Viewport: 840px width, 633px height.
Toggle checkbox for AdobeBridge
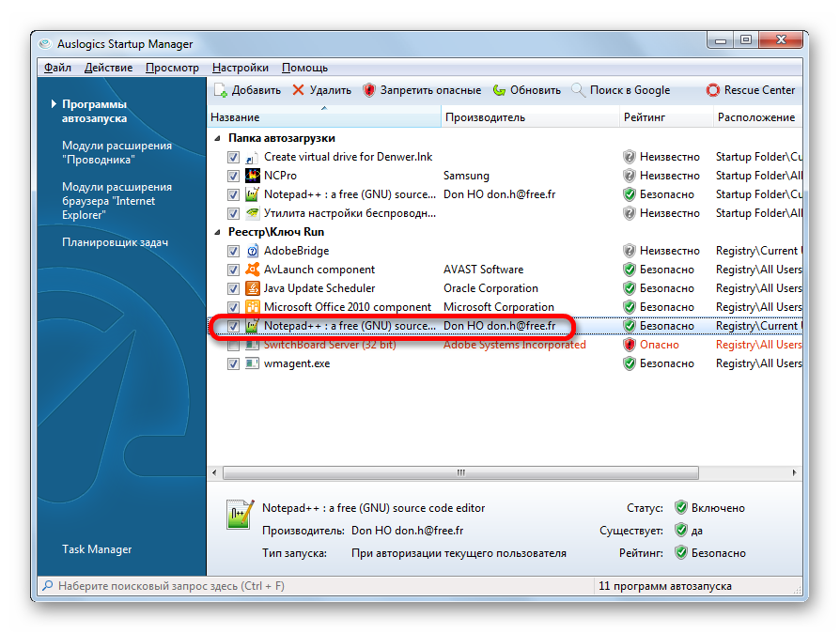pos(233,251)
